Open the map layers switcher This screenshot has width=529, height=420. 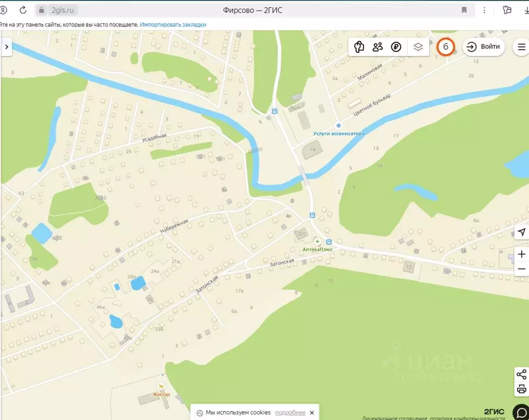tap(418, 47)
